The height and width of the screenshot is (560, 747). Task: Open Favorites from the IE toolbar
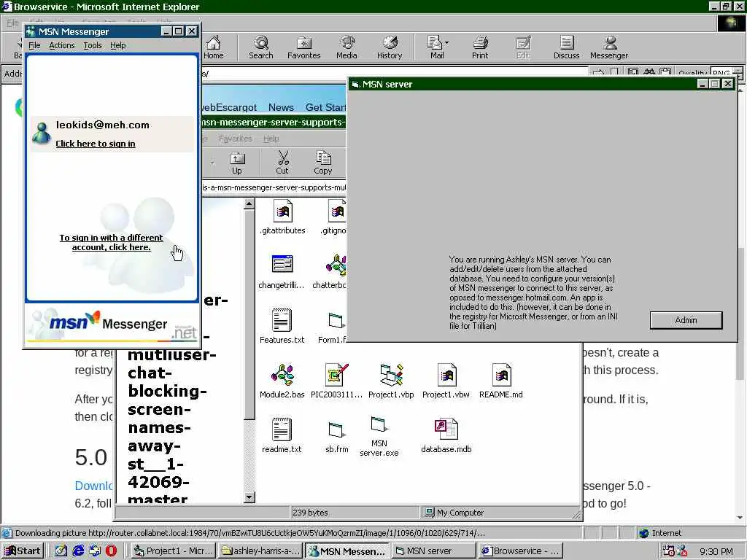click(304, 47)
